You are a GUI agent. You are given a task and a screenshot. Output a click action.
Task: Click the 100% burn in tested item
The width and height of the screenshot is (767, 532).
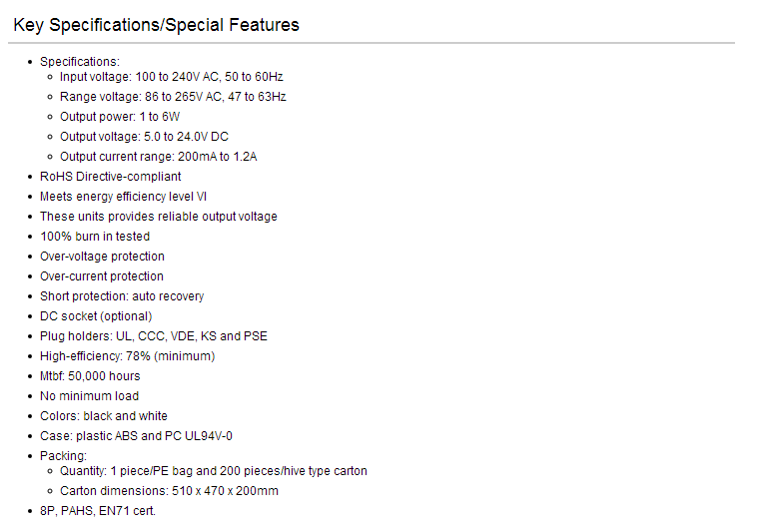(95, 237)
